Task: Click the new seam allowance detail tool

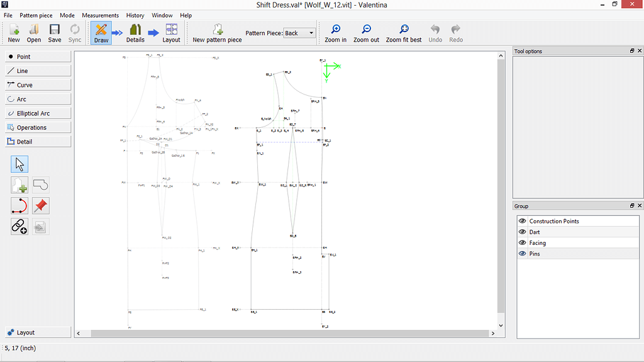Action: tap(19, 185)
